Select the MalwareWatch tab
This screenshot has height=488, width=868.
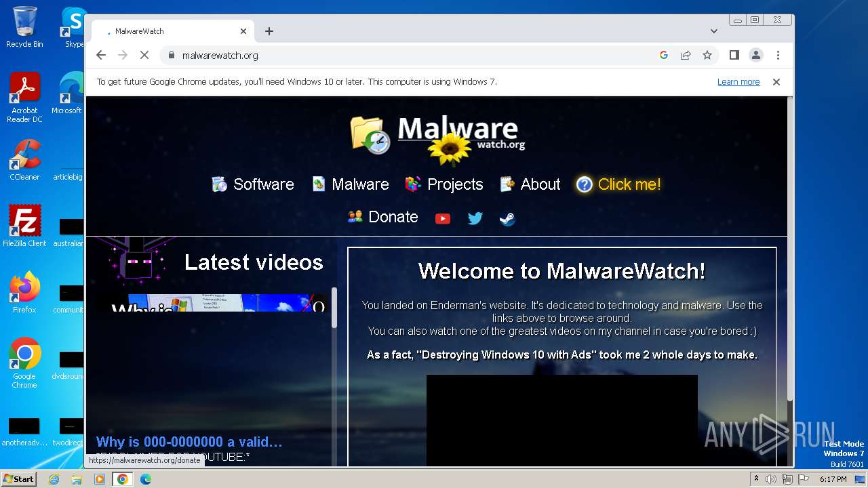pyautogui.click(x=173, y=31)
